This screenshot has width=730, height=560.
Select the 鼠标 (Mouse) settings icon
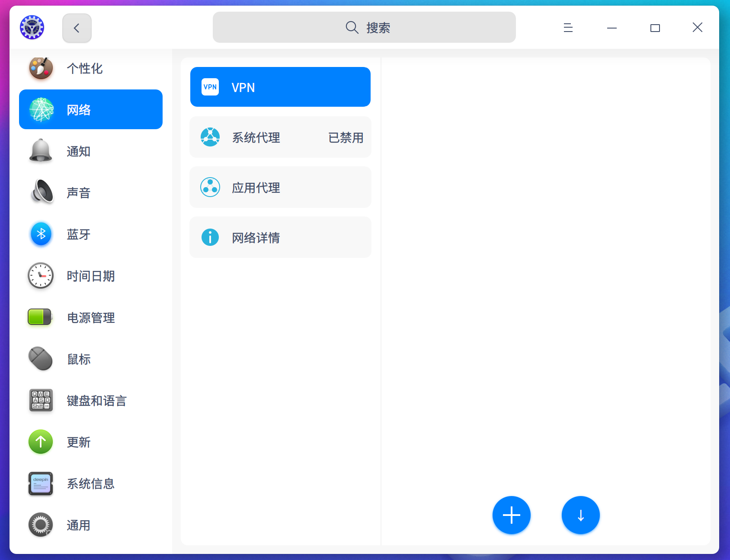pyautogui.click(x=40, y=359)
